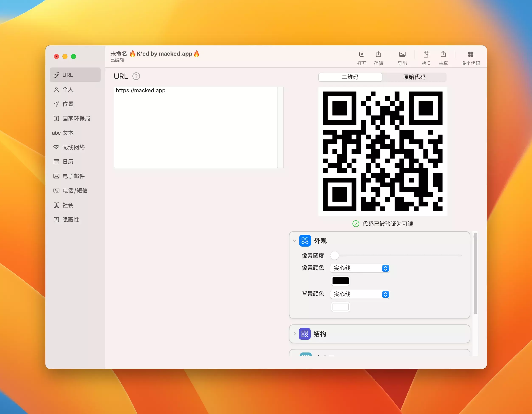Click into the URL text input field
This screenshot has height=414, width=532.
[x=195, y=127]
